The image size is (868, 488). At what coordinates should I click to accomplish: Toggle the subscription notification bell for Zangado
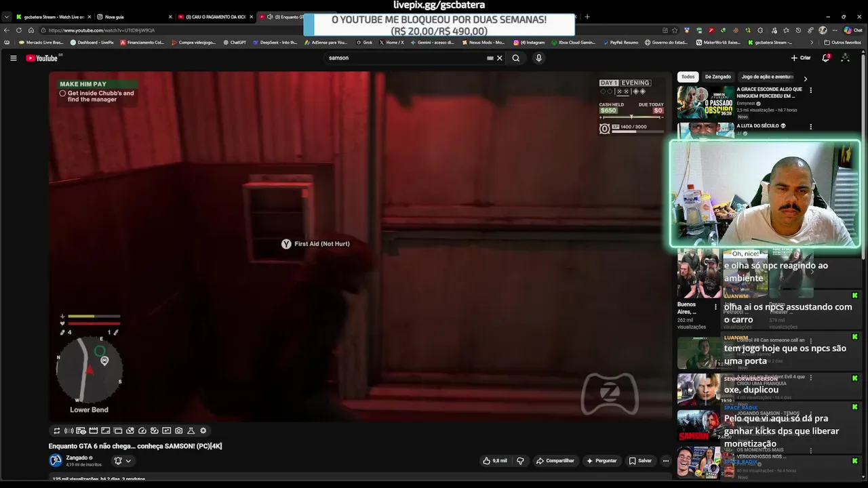[117, 461]
